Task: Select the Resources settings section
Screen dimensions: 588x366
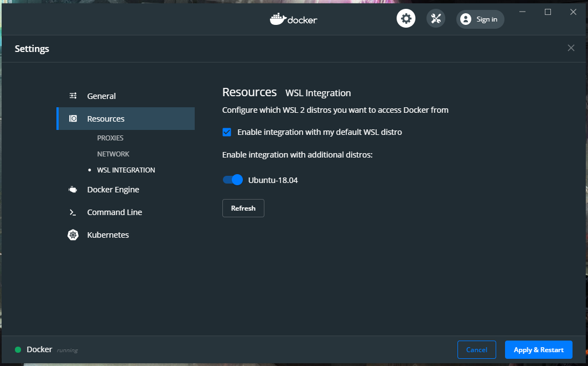Action: tap(125, 118)
